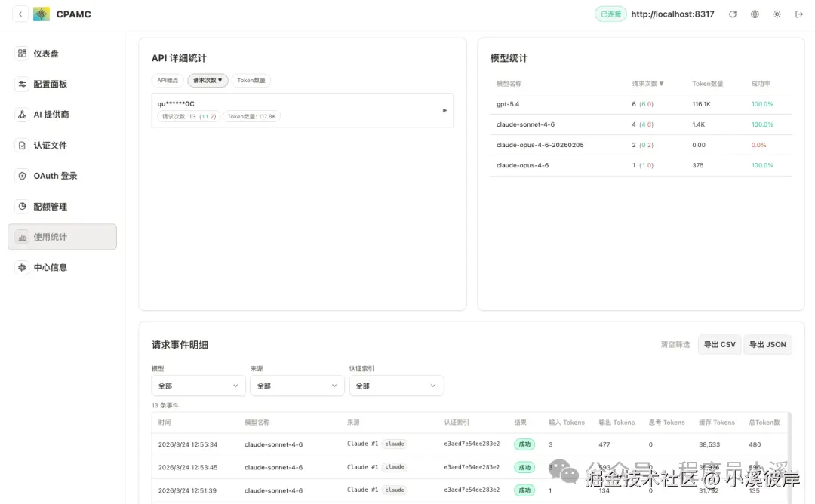
Task: Click the 输入 Tokens column header
Action: pos(567,423)
